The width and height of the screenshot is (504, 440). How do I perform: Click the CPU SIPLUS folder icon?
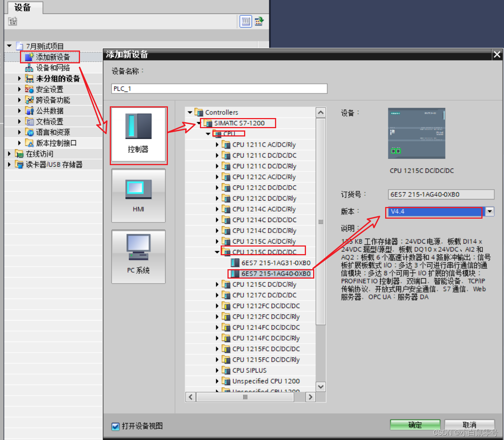(x=226, y=370)
